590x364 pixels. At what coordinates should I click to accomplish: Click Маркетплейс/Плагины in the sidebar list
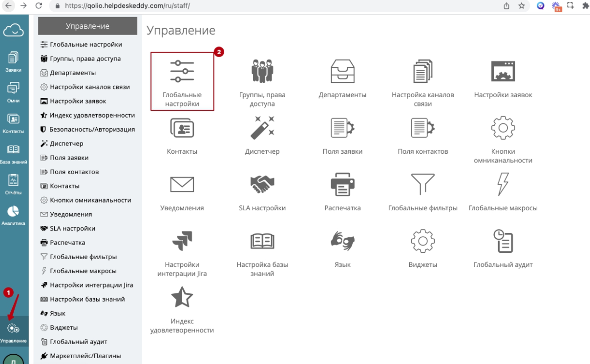tap(85, 356)
